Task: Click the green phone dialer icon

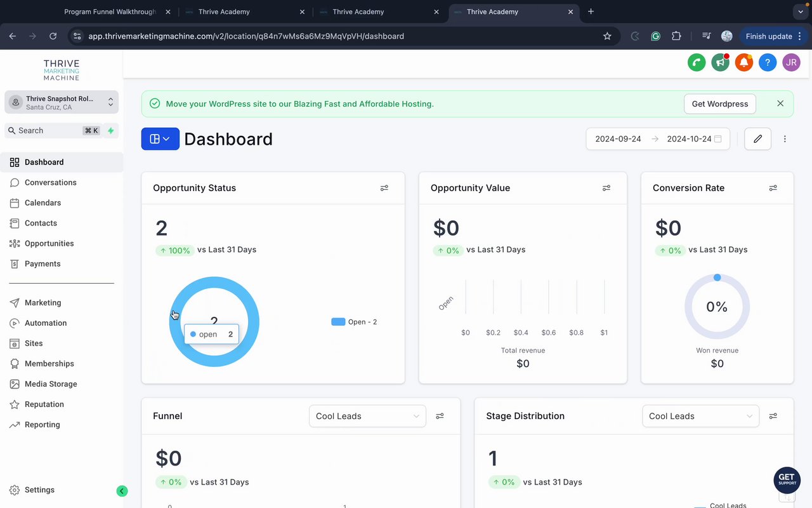Action: click(697, 62)
